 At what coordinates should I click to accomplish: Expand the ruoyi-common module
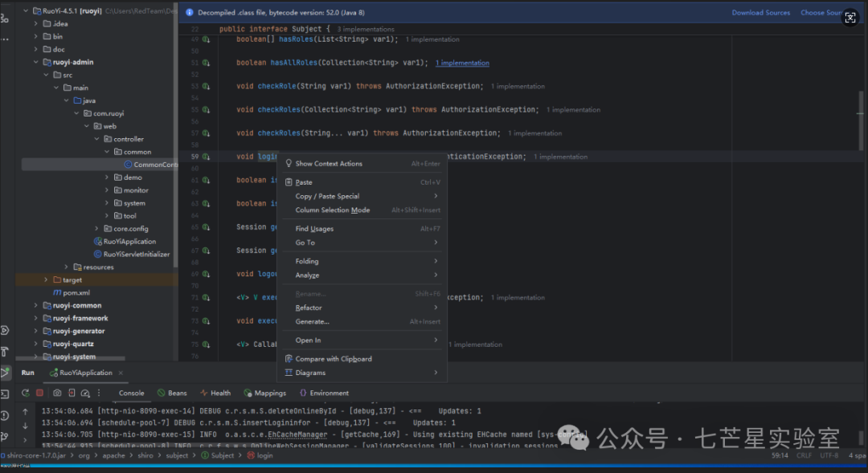(36, 305)
